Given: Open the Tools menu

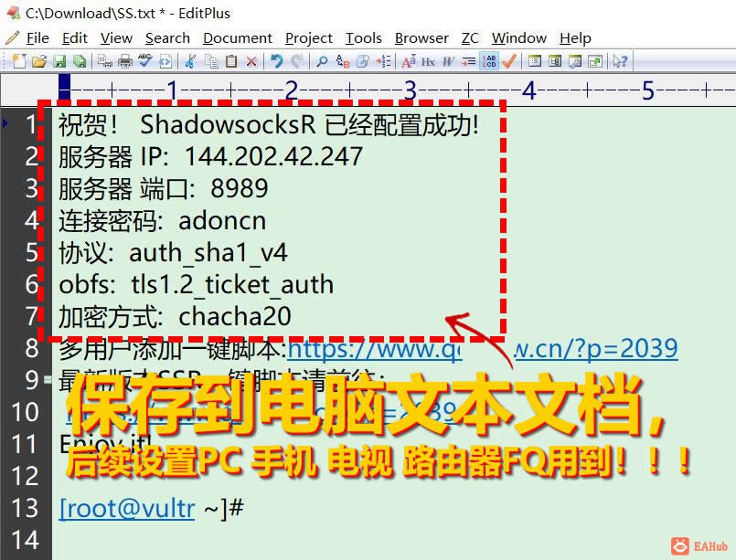Looking at the screenshot, I should click(363, 38).
